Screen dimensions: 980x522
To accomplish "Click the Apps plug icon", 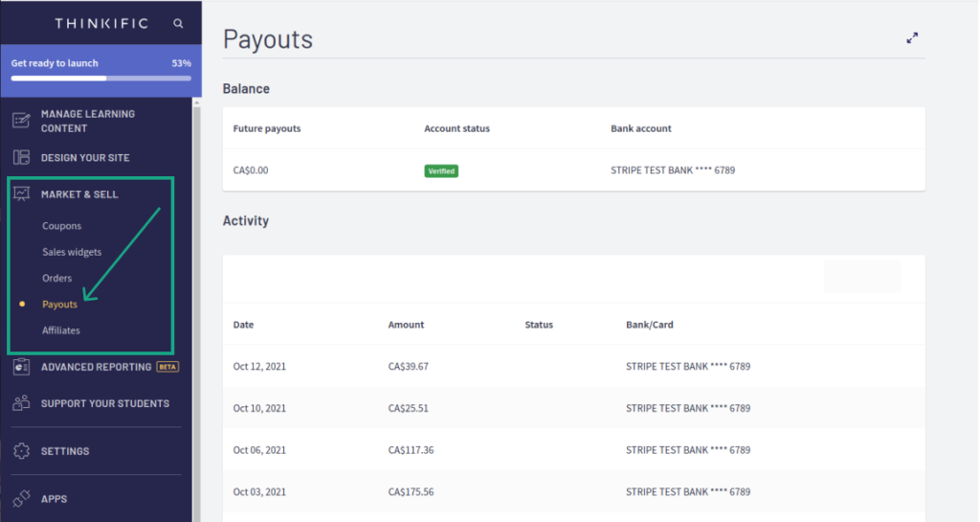I will pos(21,498).
